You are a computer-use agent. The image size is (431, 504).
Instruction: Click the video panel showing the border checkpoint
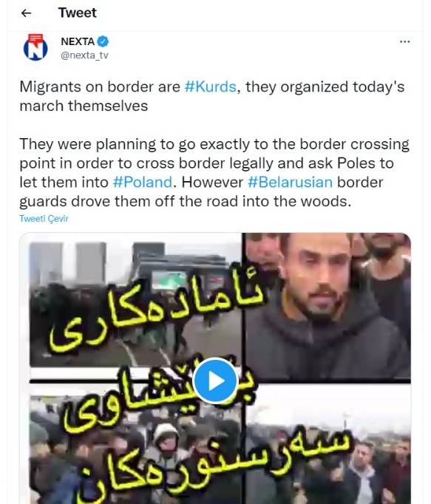(135, 304)
